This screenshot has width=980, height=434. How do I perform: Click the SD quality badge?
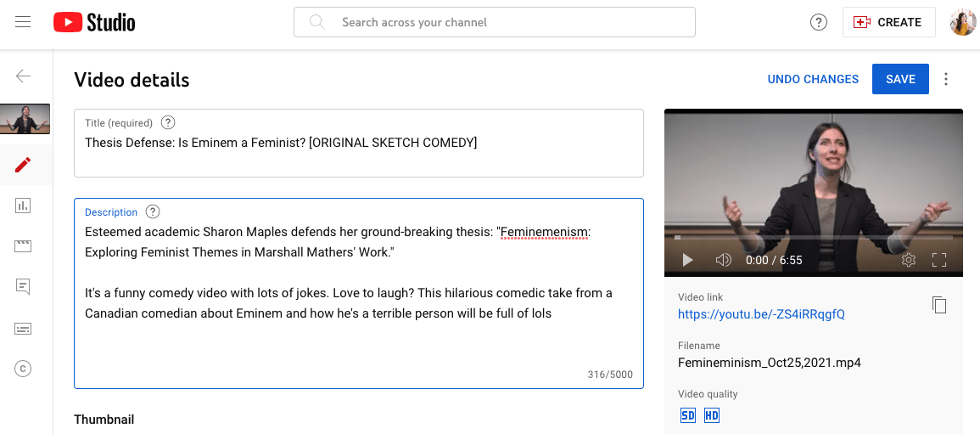(x=687, y=415)
